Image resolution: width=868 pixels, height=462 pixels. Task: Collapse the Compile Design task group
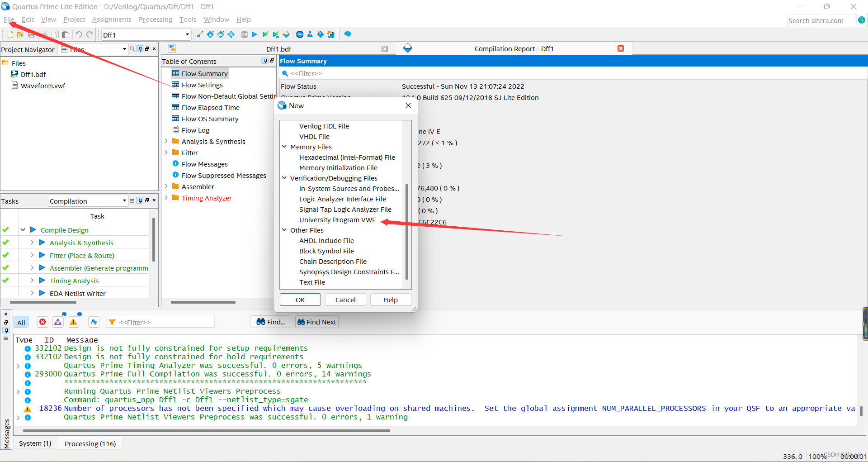point(23,230)
